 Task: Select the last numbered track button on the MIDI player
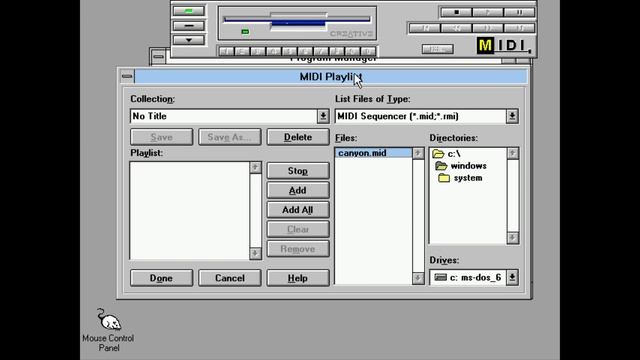point(369,51)
